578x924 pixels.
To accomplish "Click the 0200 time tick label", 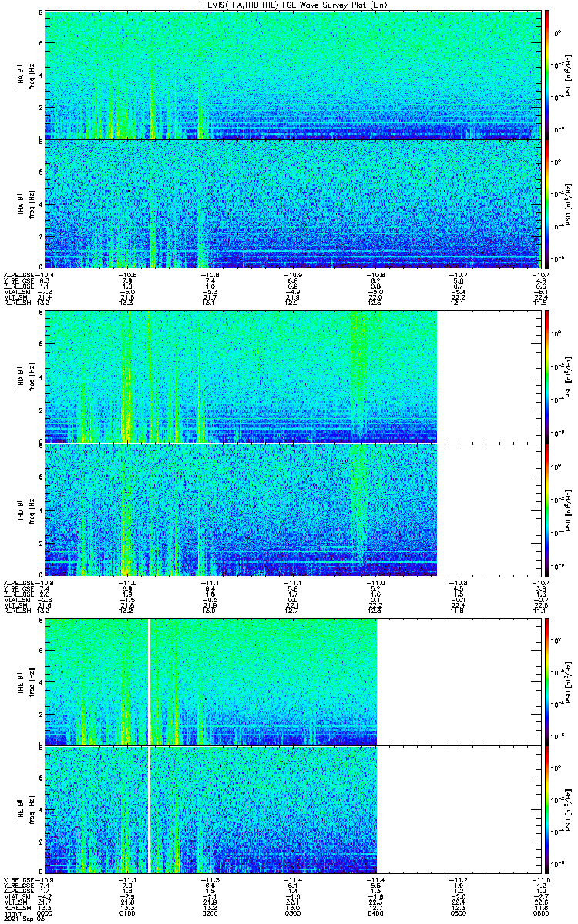I will coord(210,912).
